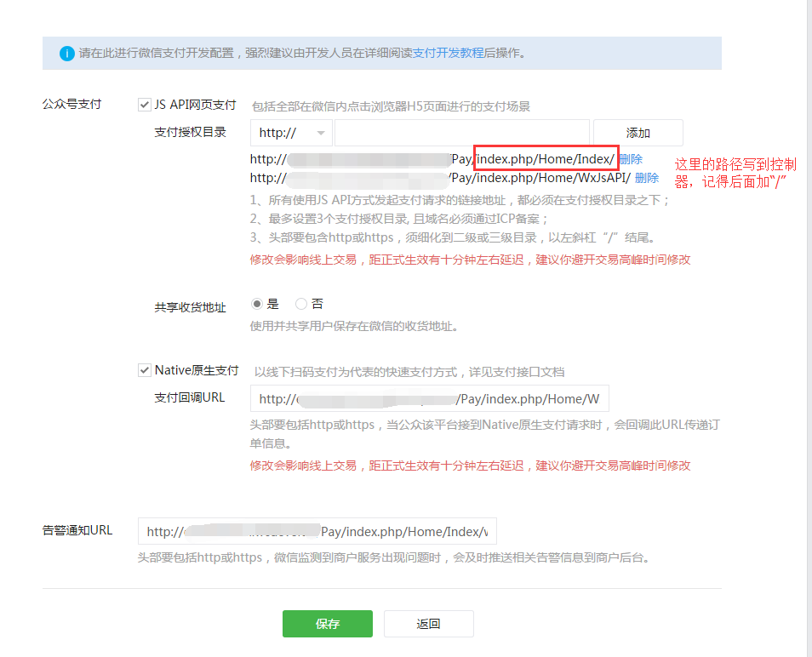The width and height of the screenshot is (812, 657).
Task: Click 删除 next to the Home/WxJsAPI/ directory
Action: click(x=647, y=178)
